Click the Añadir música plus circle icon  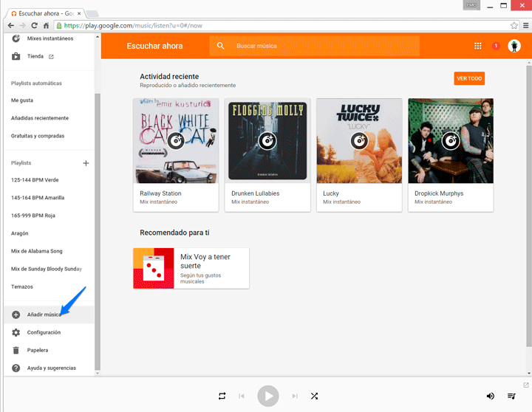(16, 315)
